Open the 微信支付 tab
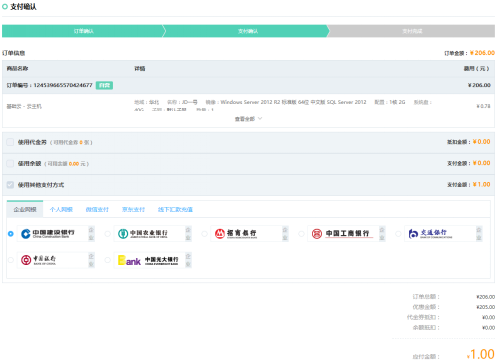Screen dimensions: 499x364 (97, 209)
